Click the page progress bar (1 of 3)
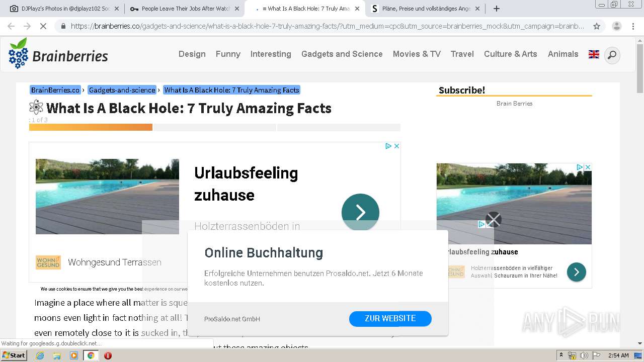The width and height of the screenshot is (644, 362). click(x=215, y=127)
